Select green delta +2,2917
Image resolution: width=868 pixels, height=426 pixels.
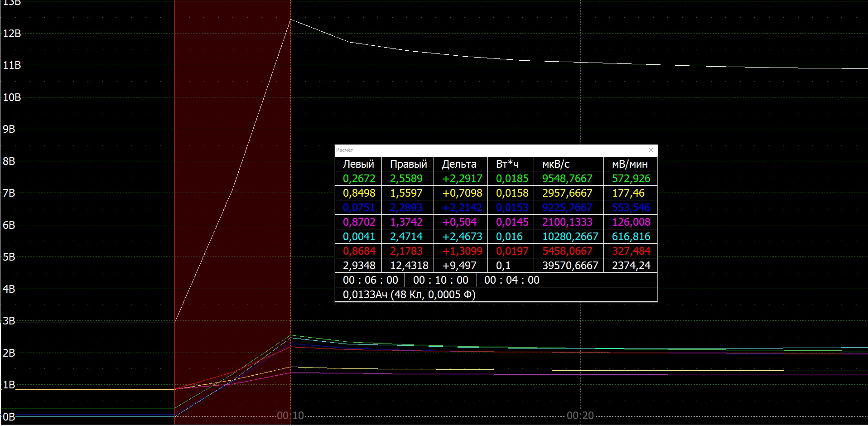462,179
